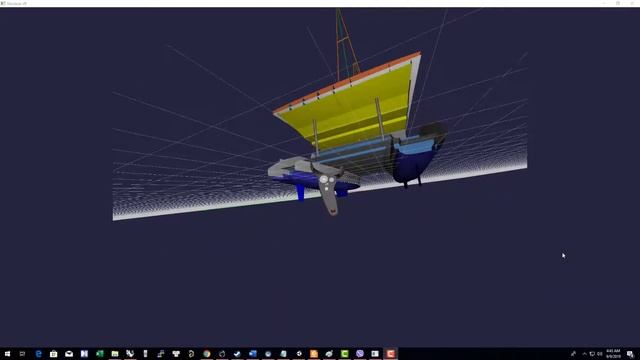
Task: Open the green C application icon
Action: (x=344, y=353)
